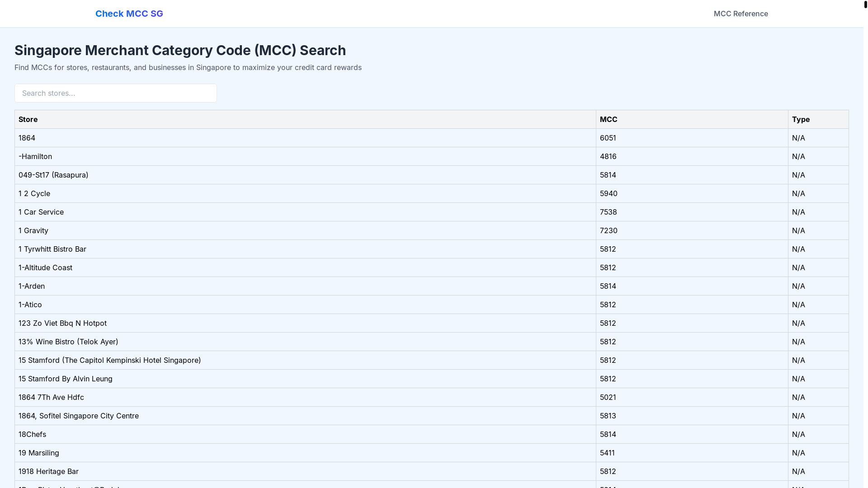Select 15 Stamford (The Capitol Kempinski Hotel) cell
The image size is (868, 488).
pos(305,360)
